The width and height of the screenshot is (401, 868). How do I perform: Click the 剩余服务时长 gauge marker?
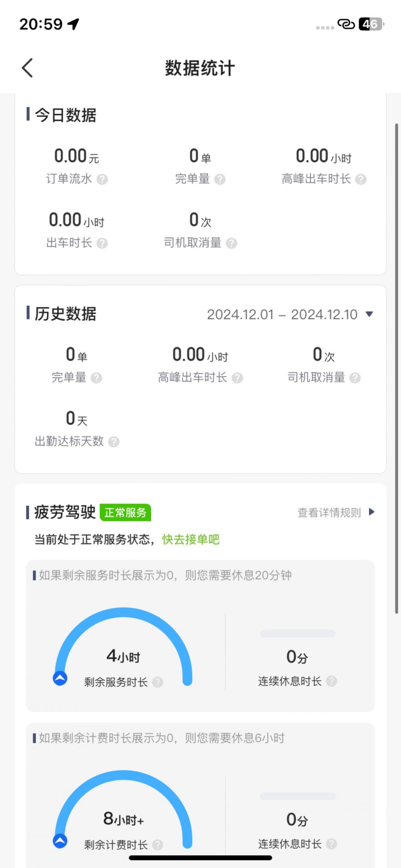click(x=60, y=678)
